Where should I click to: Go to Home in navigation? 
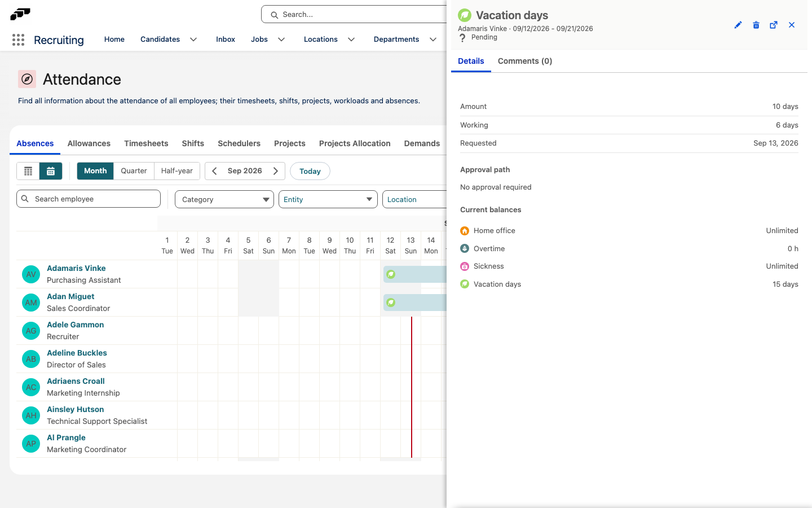(114, 40)
